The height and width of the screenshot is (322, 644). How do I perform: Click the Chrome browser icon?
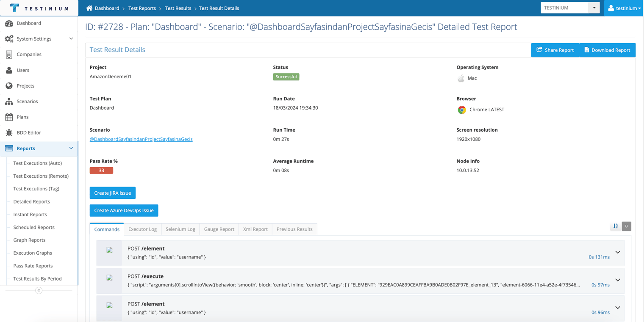(462, 110)
